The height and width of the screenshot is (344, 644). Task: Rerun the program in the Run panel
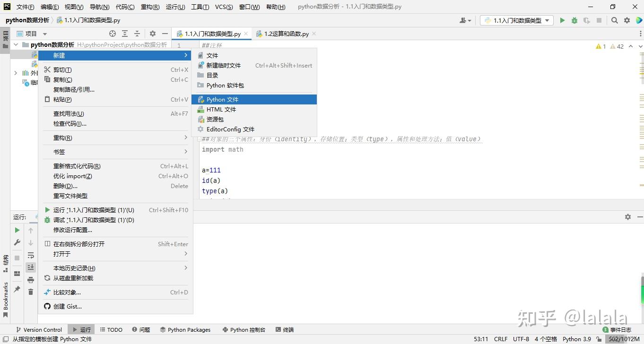point(17,230)
